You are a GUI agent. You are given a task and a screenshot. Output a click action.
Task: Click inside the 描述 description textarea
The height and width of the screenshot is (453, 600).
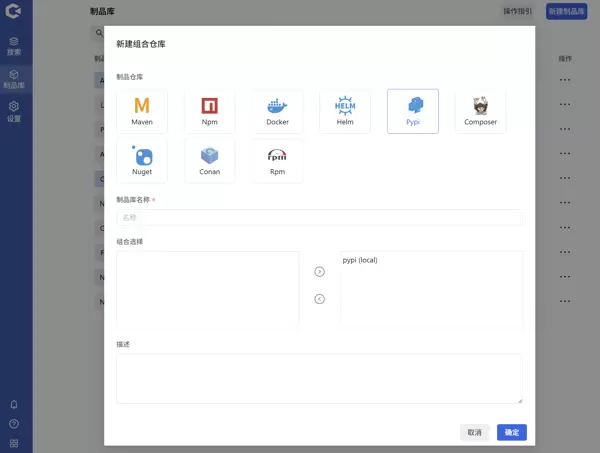(x=319, y=378)
